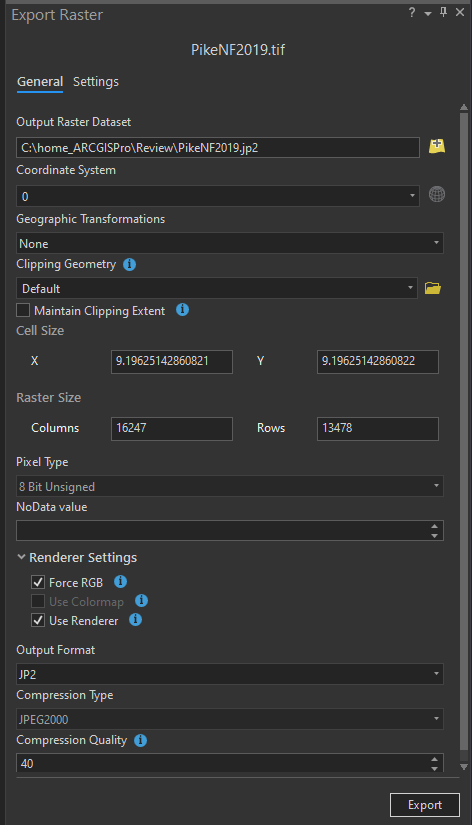
Task: Uncheck the Force RGB checkbox
Action: pos(38,582)
